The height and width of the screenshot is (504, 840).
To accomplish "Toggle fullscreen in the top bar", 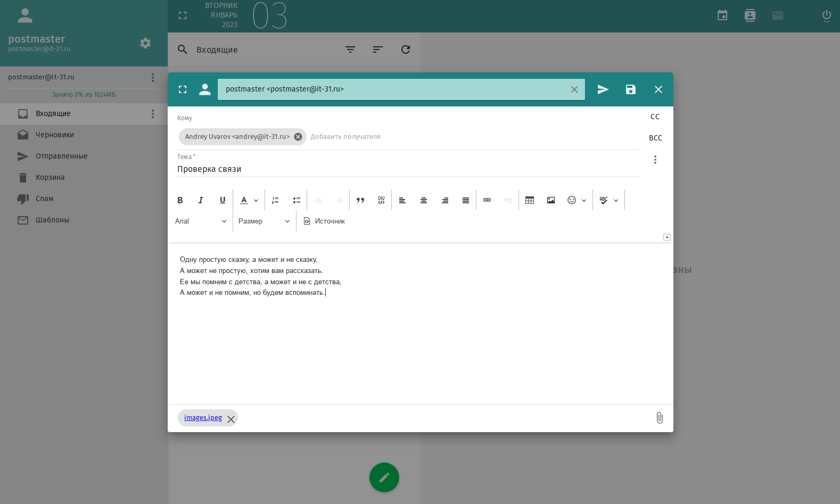I will 183,15.
